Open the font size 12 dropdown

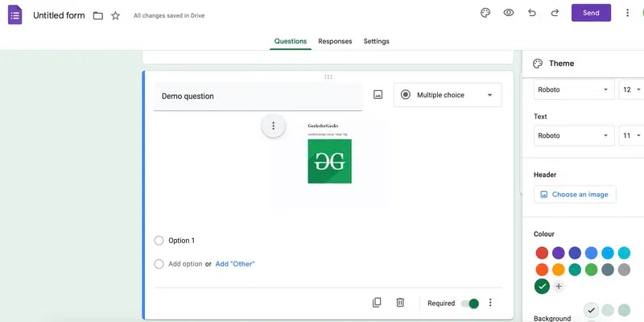[631, 89]
